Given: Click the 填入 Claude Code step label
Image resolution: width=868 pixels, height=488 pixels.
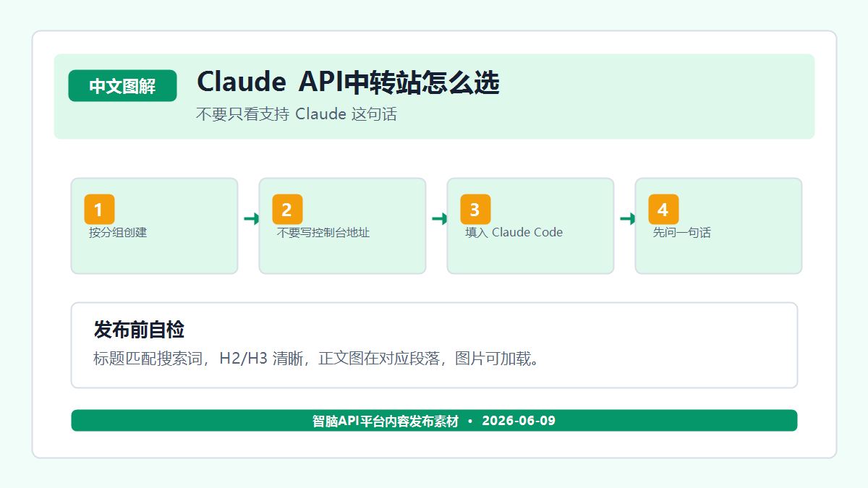Looking at the screenshot, I should coord(514,233).
